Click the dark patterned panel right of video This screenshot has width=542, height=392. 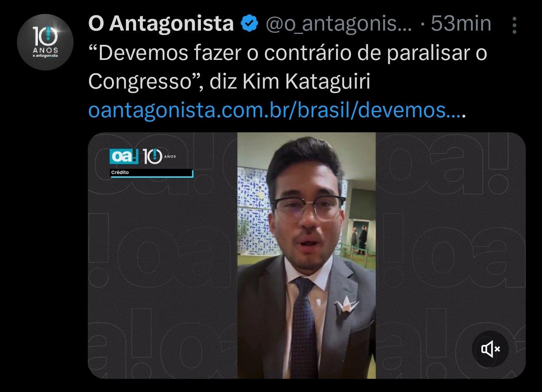[450, 255]
